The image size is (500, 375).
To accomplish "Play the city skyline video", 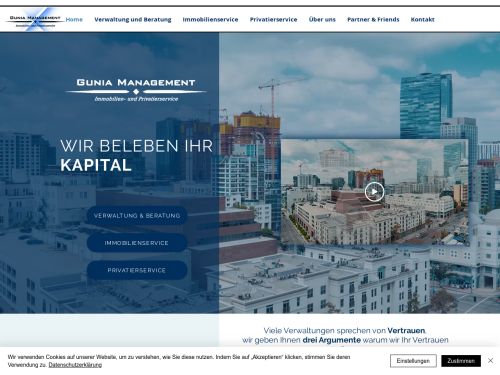I will (374, 192).
